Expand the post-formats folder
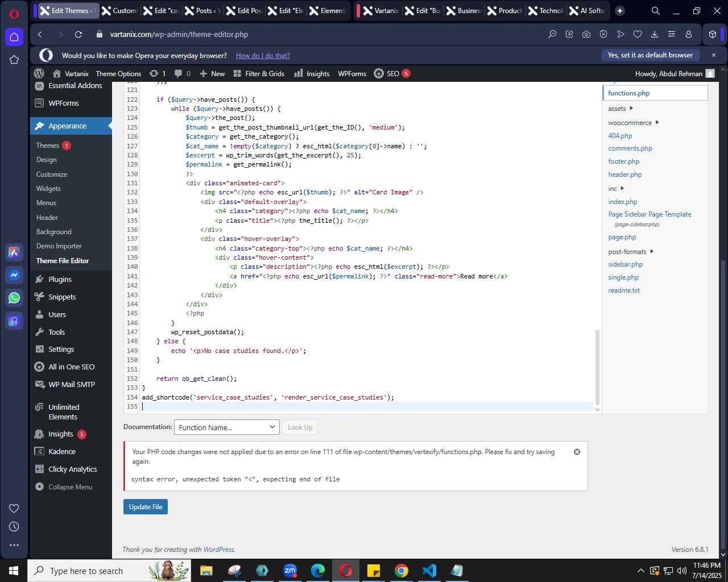Viewport: 728px width, 582px height. 631,252
